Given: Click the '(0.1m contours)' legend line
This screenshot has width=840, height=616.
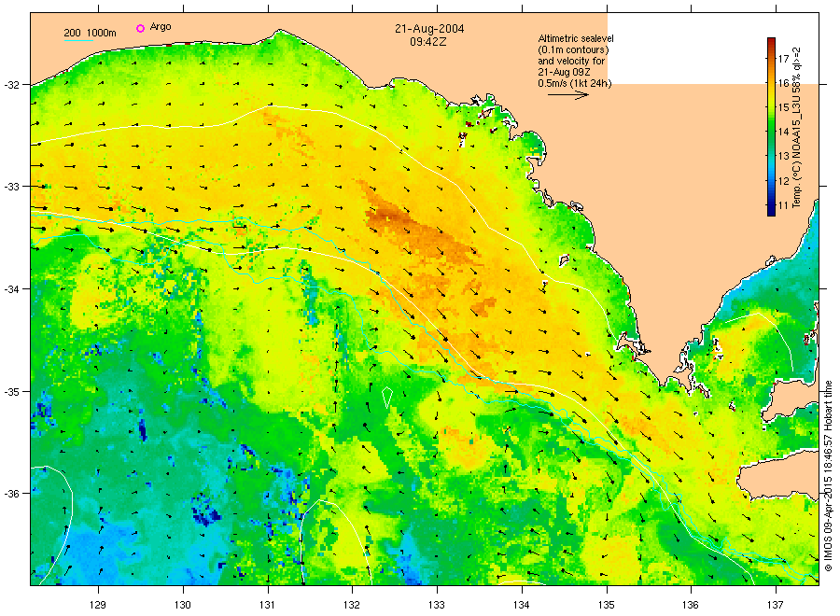Looking at the screenshot, I should pos(574,49).
